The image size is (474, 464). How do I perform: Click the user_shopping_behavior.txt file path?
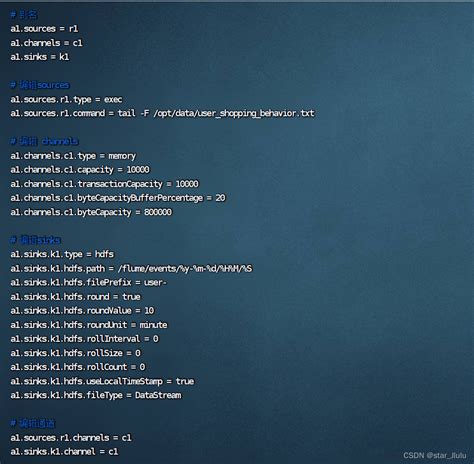pyautogui.click(x=234, y=113)
